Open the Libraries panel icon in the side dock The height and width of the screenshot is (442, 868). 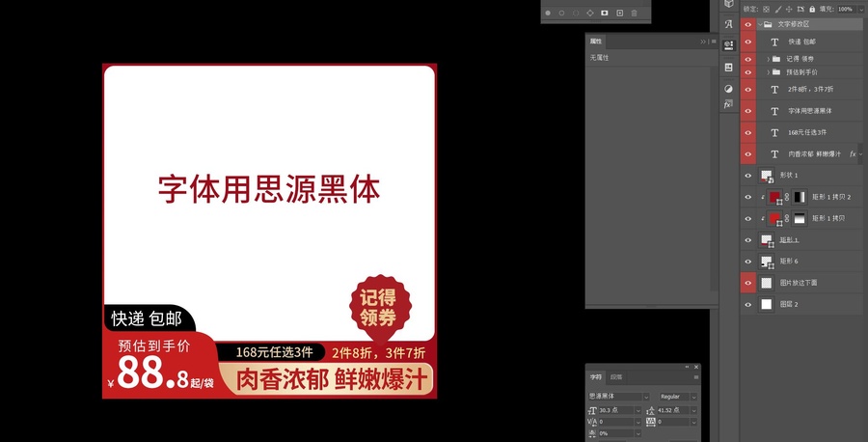[x=728, y=67]
